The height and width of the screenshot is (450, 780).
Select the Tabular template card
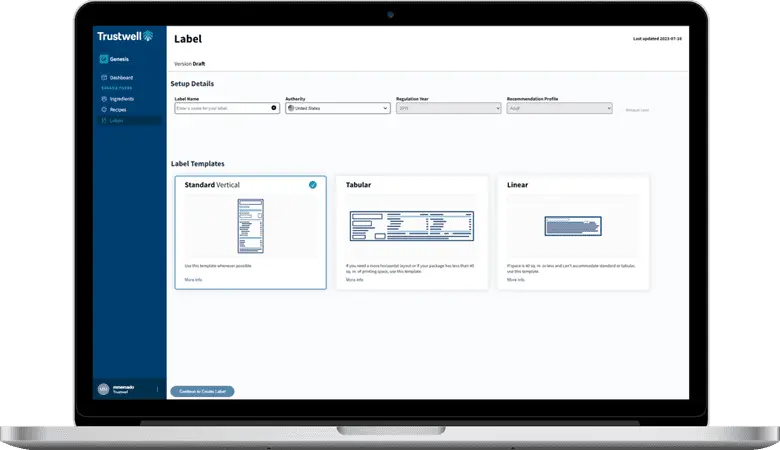(412, 232)
